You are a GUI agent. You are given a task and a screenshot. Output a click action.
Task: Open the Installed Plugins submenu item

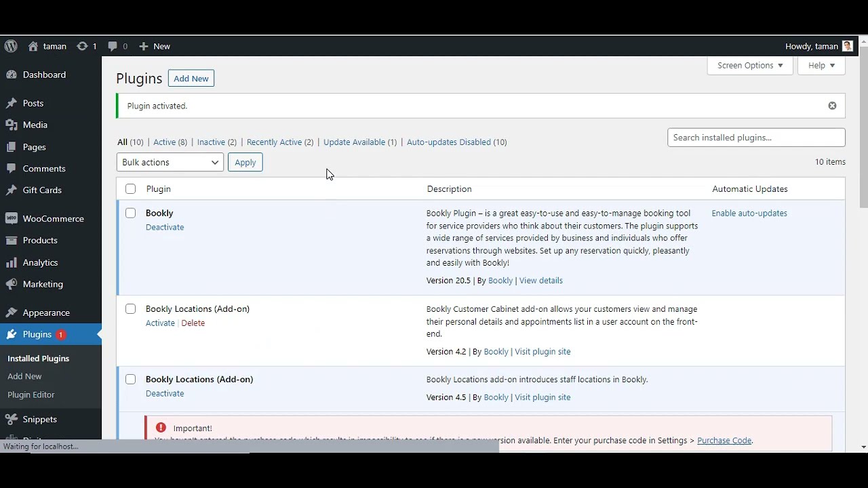(x=39, y=359)
